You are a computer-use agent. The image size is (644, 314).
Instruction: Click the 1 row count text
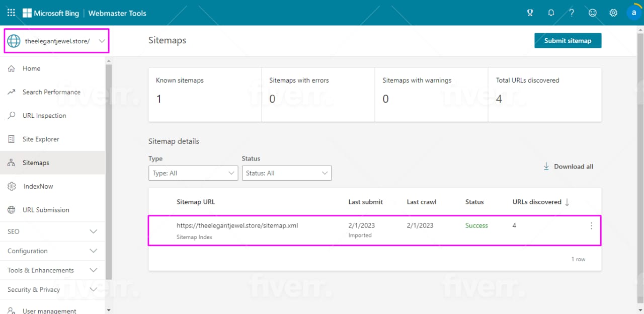[578, 259]
